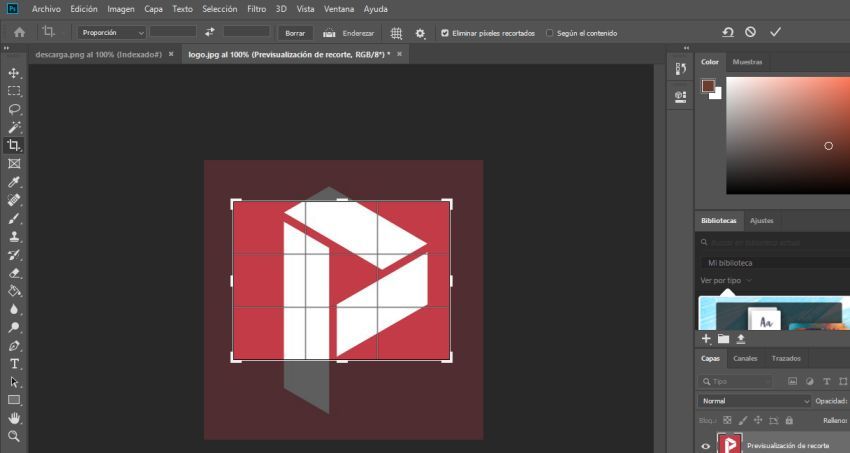The height and width of the screenshot is (453, 850).
Task: Commit the crop with checkmark
Action: [x=775, y=33]
